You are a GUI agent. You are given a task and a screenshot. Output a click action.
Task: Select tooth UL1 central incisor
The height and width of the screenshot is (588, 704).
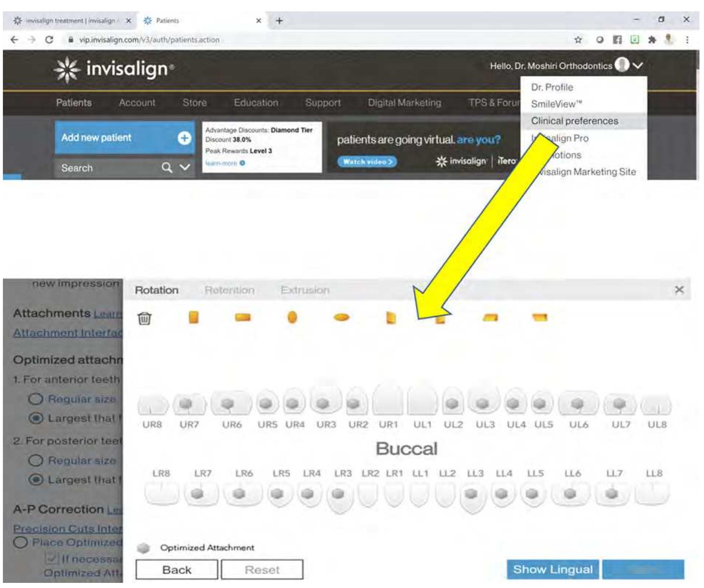422,401
